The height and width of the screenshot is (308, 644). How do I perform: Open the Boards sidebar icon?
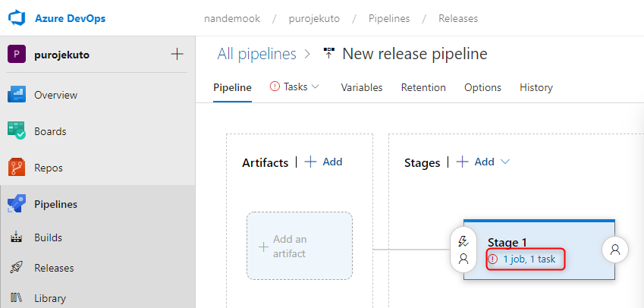pos(17,131)
